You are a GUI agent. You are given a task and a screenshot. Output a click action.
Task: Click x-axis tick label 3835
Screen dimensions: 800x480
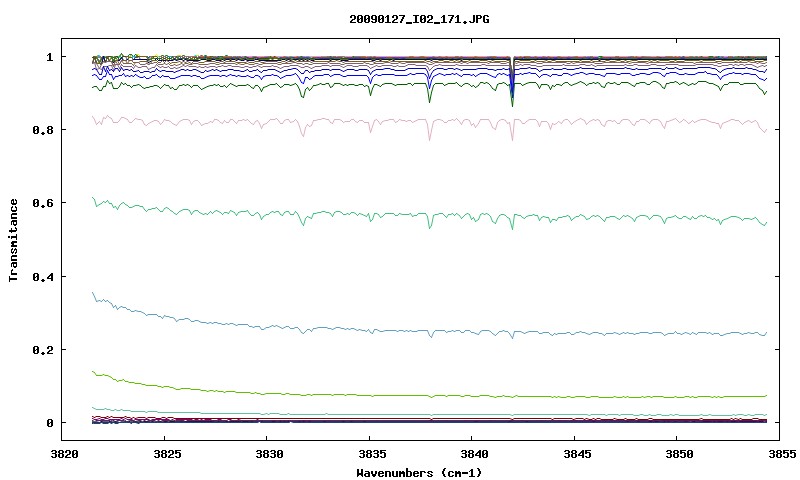(x=371, y=454)
